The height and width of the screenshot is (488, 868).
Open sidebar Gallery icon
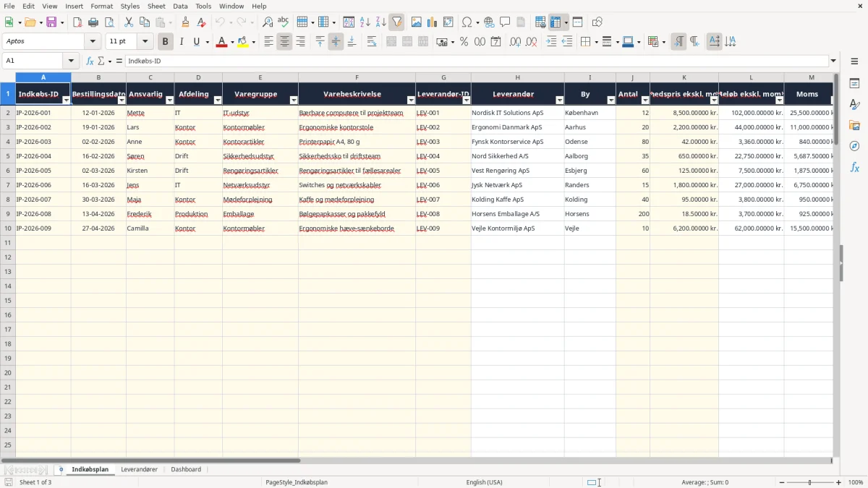tap(854, 126)
